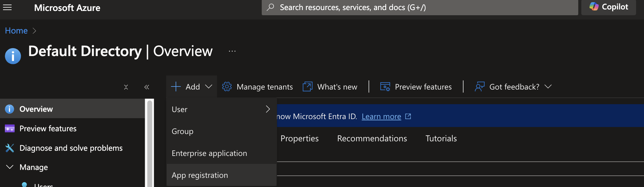Expand the User submenu arrow
The width and height of the screenshot is (644, 187).
(x=268, y=109)
